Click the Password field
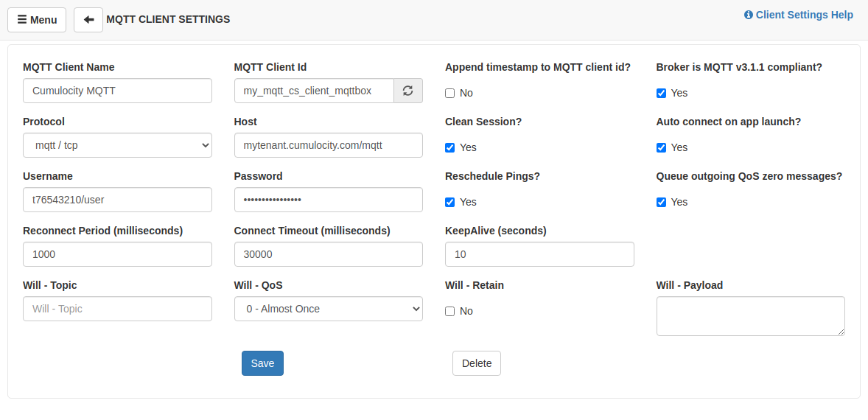This screenshot has width=868, height=420. 329,200
